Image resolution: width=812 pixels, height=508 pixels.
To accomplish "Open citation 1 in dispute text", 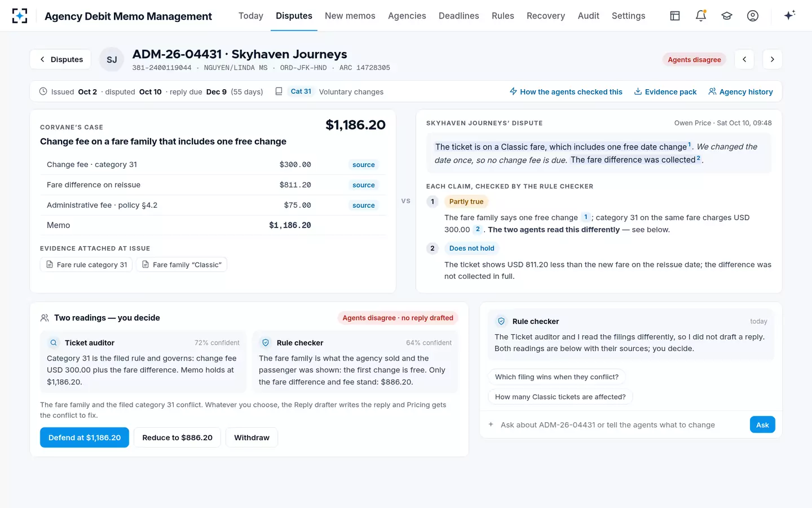I will click(689, 145).
